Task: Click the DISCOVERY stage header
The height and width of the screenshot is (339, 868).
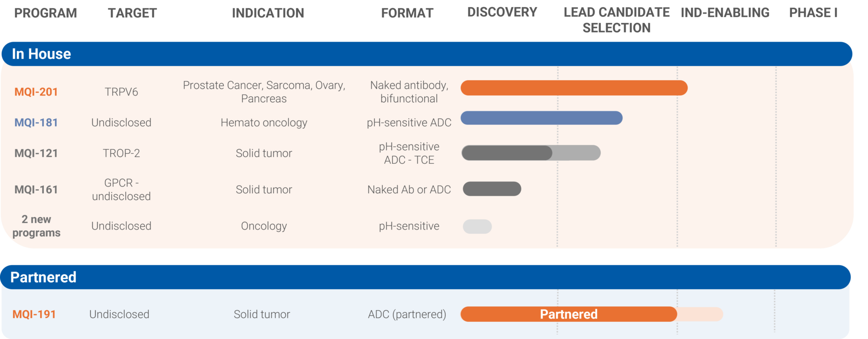Action: (x=502, y=12)
